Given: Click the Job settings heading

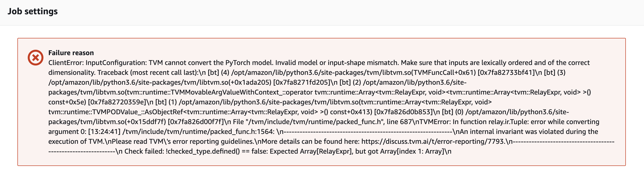Looking at the screenshot, I should pyautogui.click(x=32, y=11).
